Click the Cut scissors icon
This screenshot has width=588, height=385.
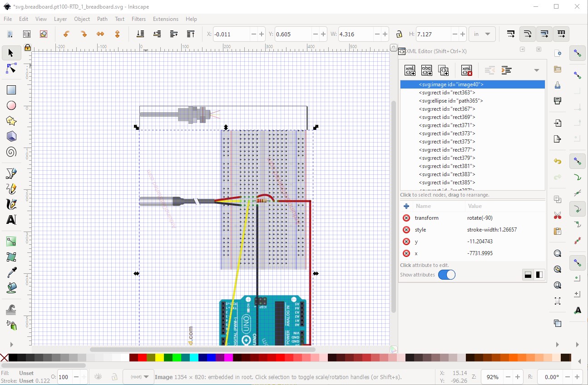pos(558,216)
